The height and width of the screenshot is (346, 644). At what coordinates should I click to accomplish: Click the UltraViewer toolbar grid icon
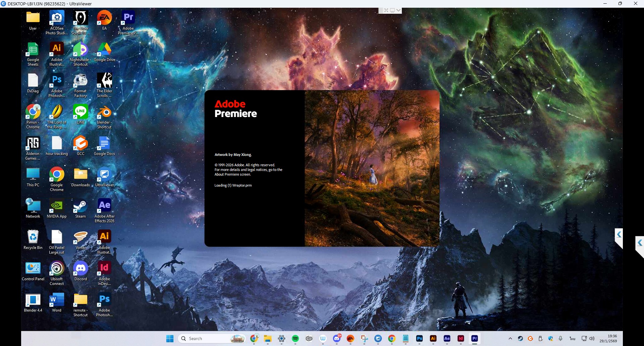[381, 10]
